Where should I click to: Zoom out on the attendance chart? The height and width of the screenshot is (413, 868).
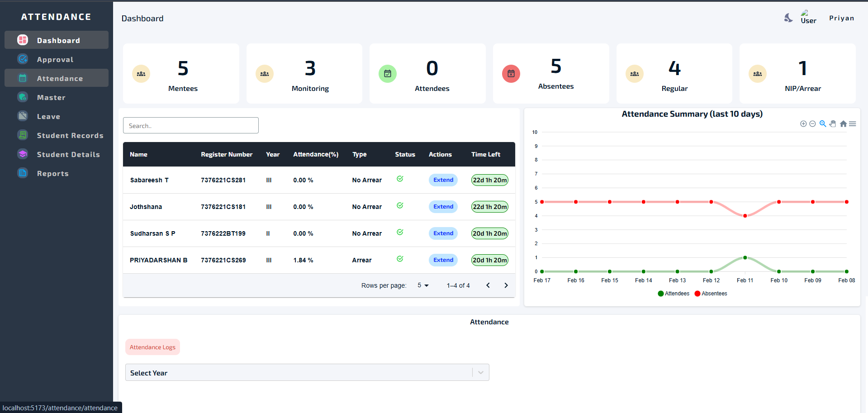812,123
